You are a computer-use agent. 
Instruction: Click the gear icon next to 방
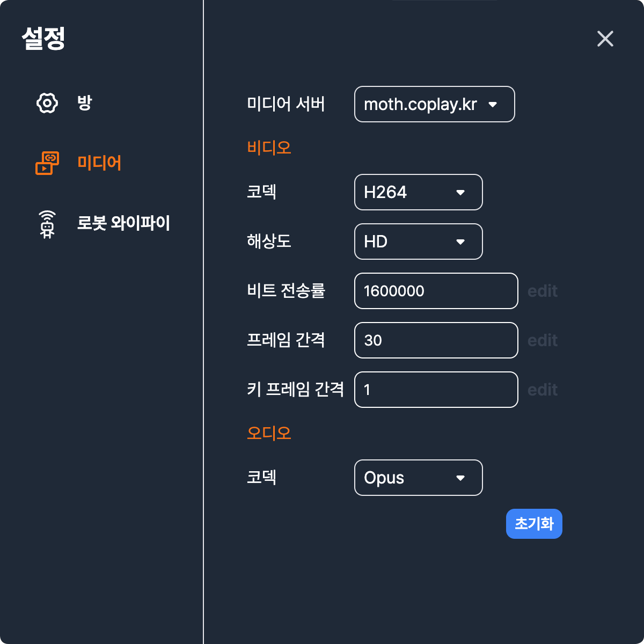(x=47, y=103)
